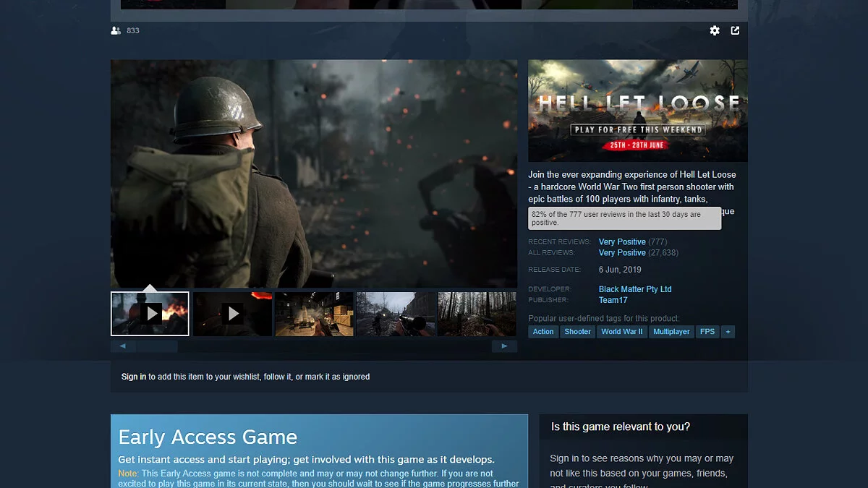Play the second dark video thumbnail
Image resolution: width=868 pixels, height=488 pixels.
click(x=233, y=314)
